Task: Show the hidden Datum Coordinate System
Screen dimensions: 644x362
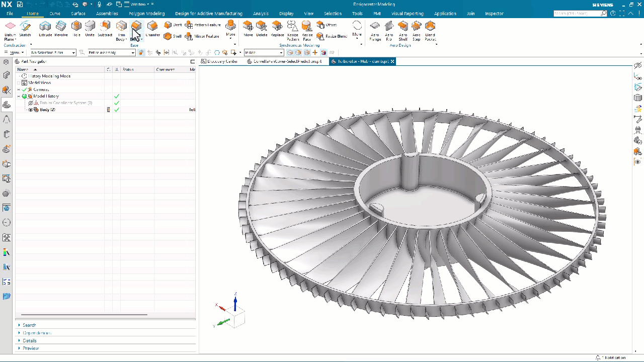Action: click(31, 103)
